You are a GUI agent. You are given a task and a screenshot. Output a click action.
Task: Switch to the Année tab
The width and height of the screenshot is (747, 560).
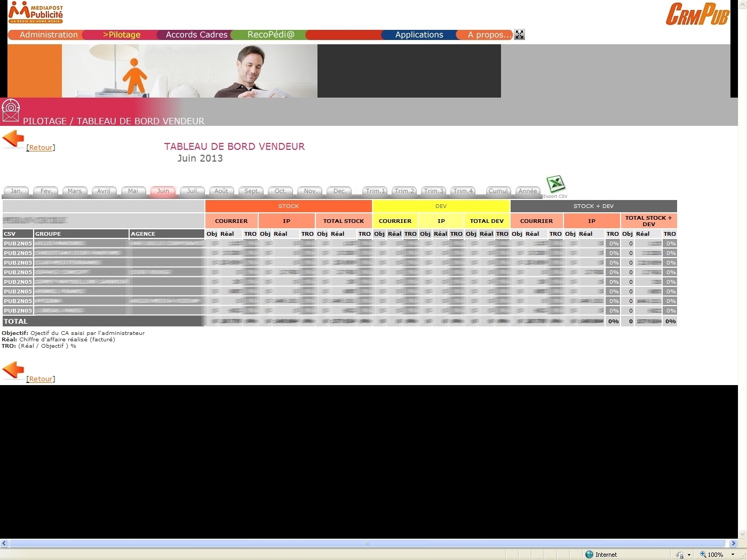pyautogui.click(x=528, y=191)
